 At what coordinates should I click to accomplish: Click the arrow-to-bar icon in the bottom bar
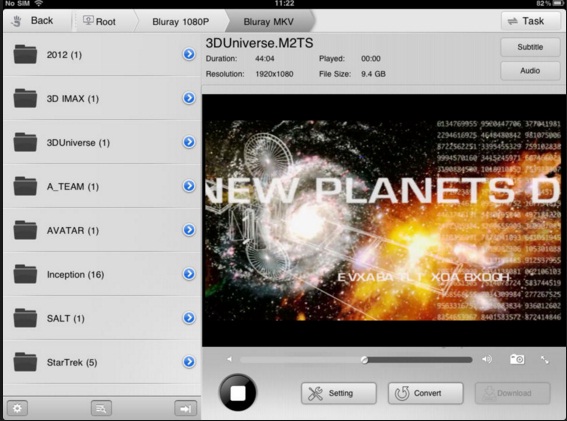click(x=186, y=408)
